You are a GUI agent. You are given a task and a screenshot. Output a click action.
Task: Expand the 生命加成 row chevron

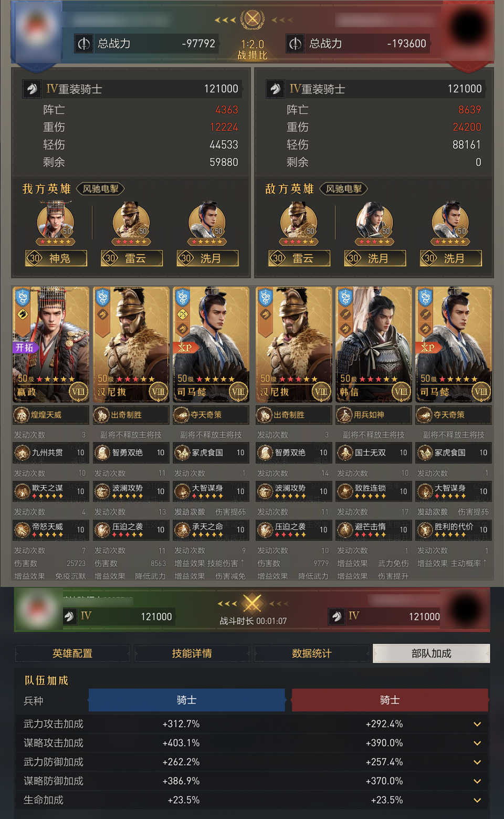click(477, 800)
